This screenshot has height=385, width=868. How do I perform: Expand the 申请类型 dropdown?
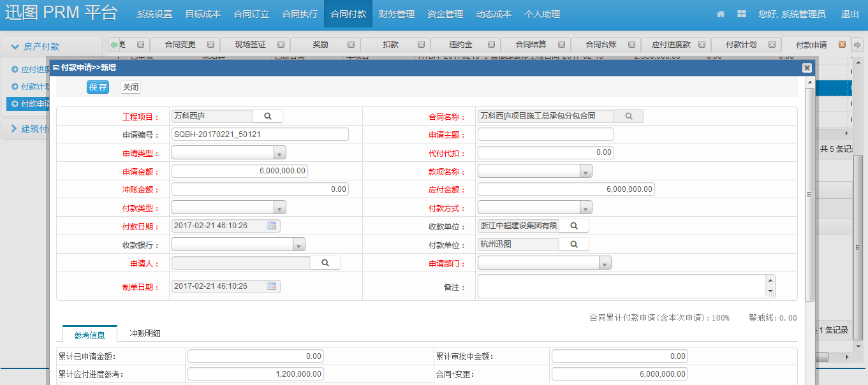279,153
